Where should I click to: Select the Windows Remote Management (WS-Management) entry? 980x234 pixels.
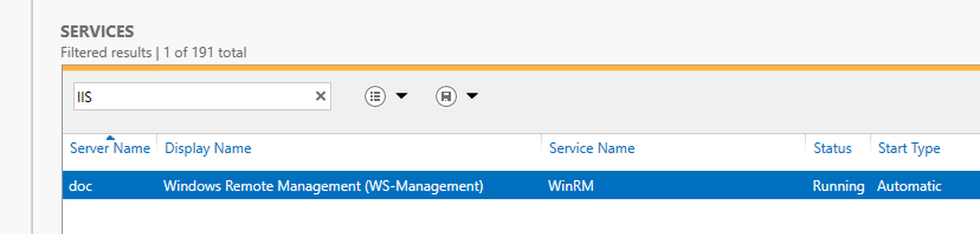pos(323,186)
